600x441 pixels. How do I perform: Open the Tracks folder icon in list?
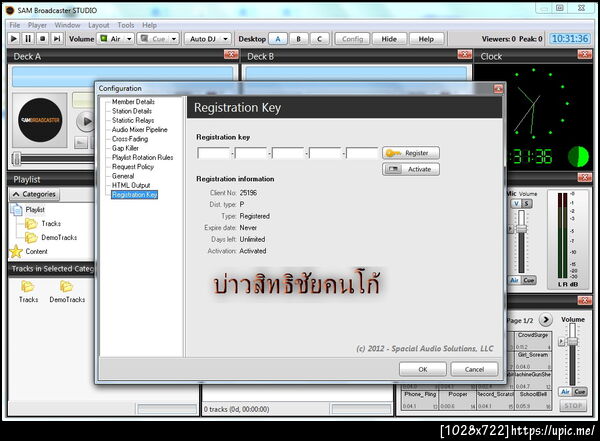pos(28,287)
